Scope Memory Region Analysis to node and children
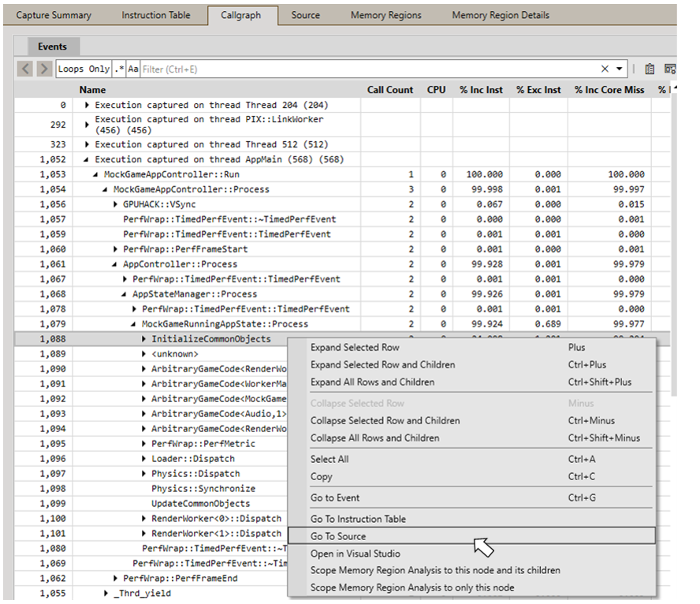 coord(472,570)
